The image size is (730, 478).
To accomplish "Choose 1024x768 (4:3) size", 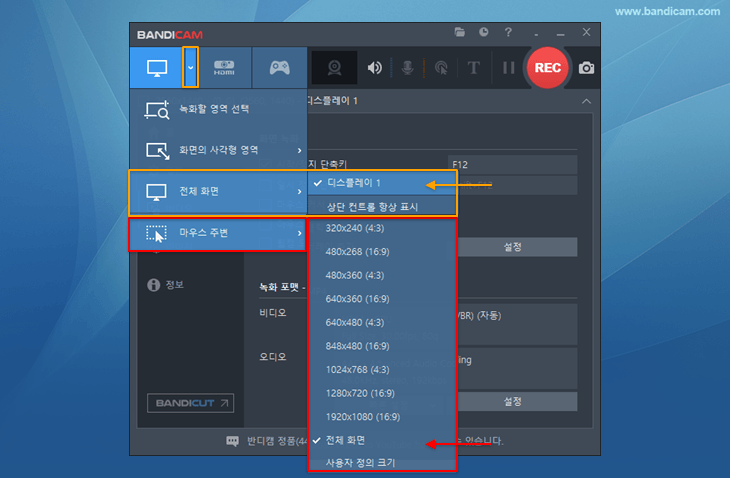I will 382,370.
